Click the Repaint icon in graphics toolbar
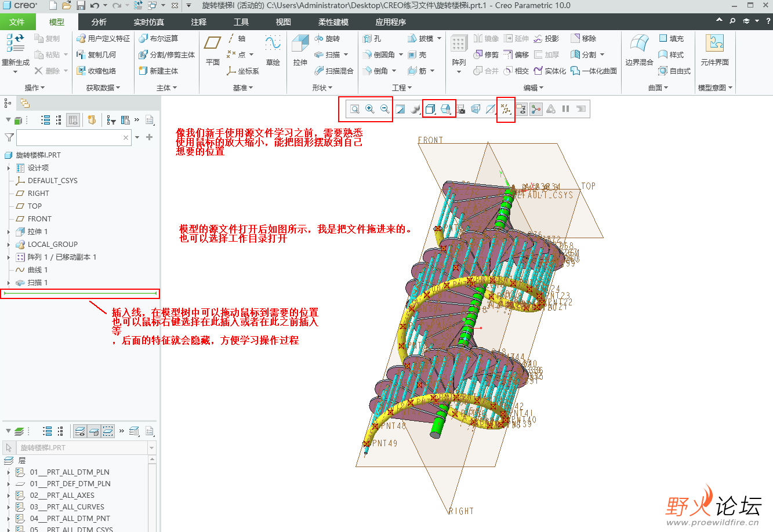This screenshot has height=532, width=773. pos(400,109)
